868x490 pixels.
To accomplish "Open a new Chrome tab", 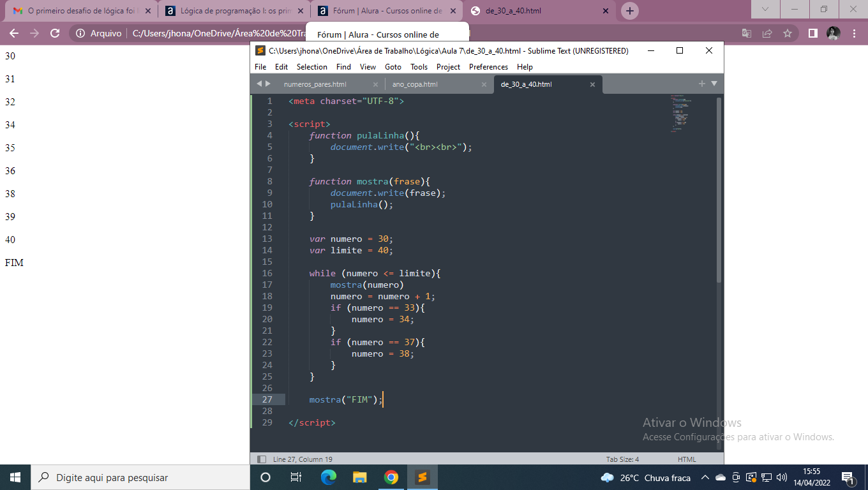I will coord(629,11).
